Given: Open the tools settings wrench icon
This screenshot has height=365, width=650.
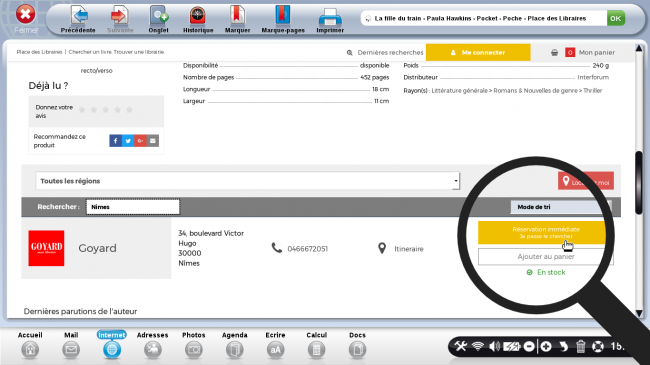Looking at the screenshot, I should pyautogui.click(x=461, y=346).
